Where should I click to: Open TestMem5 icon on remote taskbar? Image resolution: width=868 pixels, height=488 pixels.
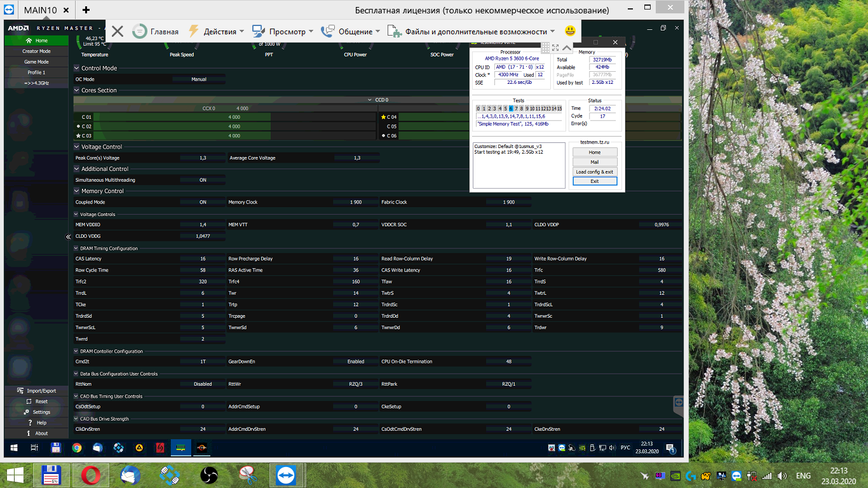[x=181, y=447]
